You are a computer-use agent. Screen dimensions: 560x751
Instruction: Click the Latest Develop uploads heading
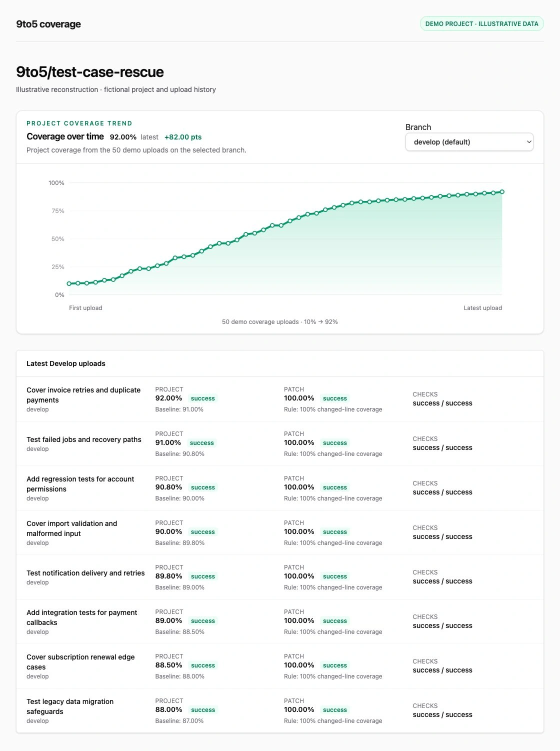[x=66, y=363]
